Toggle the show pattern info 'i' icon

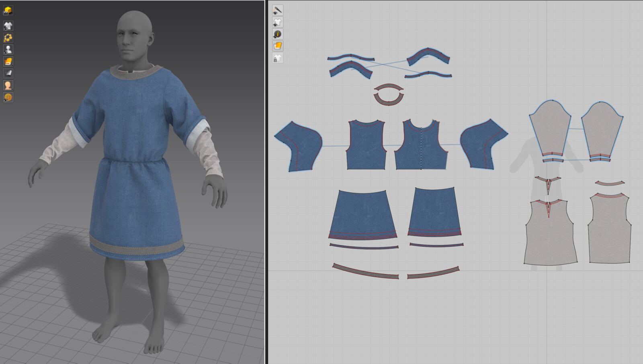point(277,34)
